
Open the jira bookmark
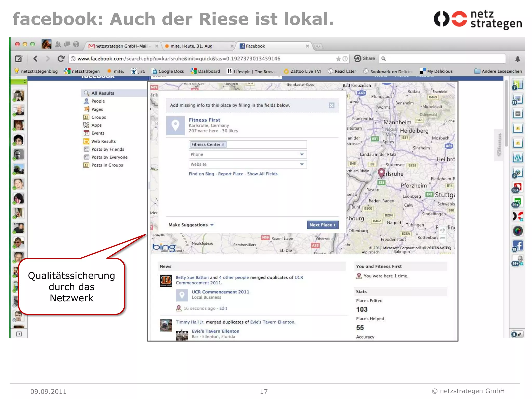[x=138, y=71]
